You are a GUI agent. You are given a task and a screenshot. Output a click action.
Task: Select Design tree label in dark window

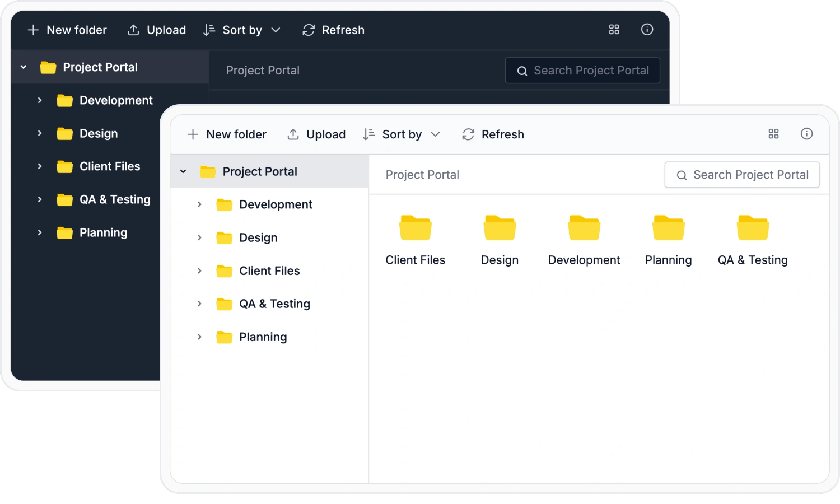coord(99,133)
